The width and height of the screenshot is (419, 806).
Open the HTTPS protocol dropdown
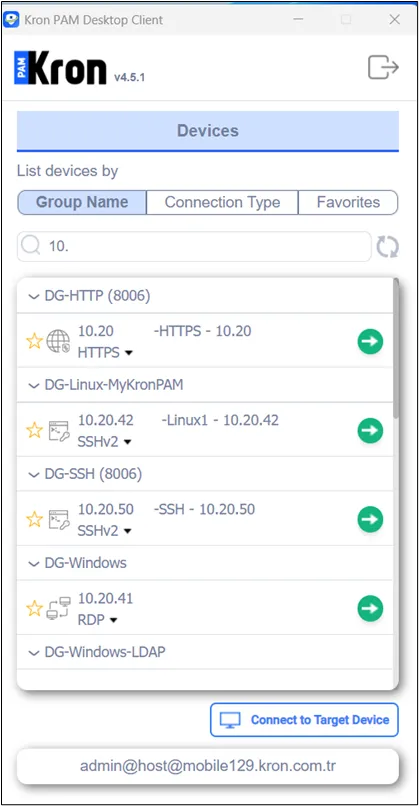coord(105,353)
